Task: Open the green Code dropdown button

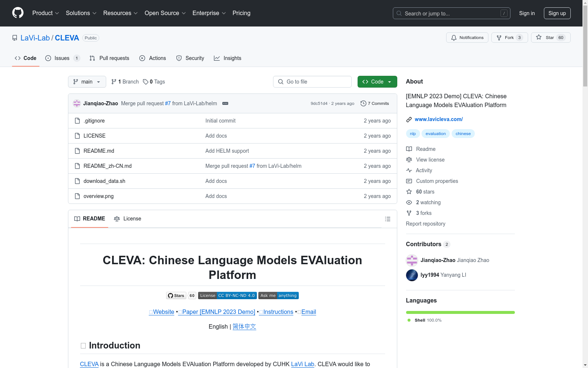Action: (377, 82)
